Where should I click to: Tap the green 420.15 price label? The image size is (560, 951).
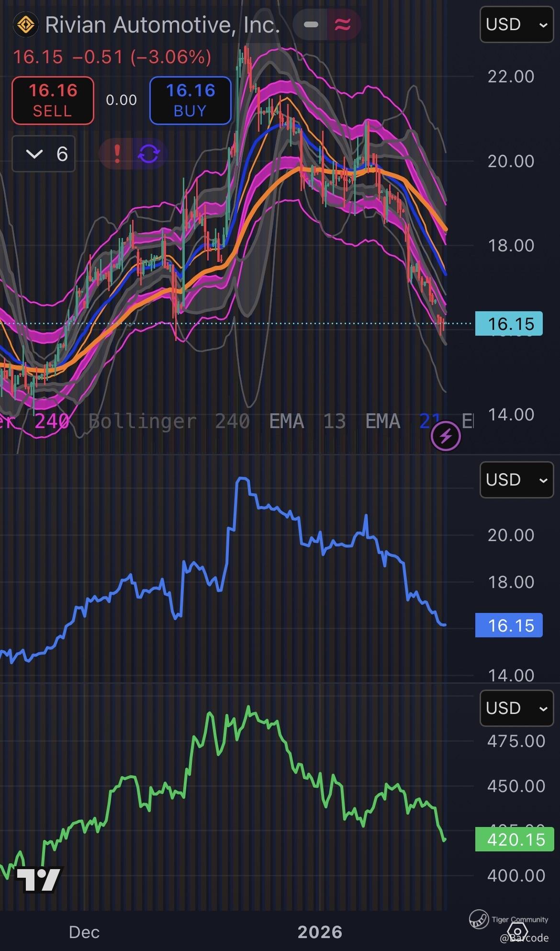pos(515,840)
